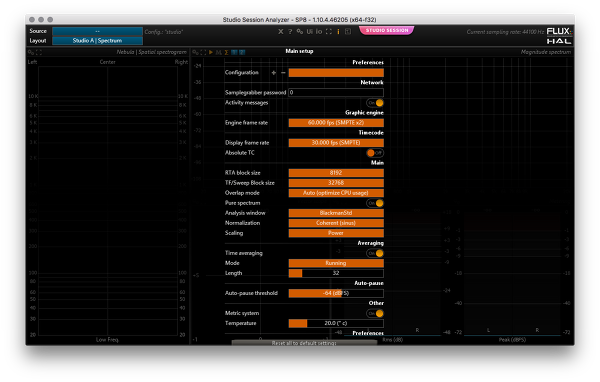This screenshot has height=382, width=600.
Task: Open the Io routing icon in top toolbar
Action: (319, 32)
